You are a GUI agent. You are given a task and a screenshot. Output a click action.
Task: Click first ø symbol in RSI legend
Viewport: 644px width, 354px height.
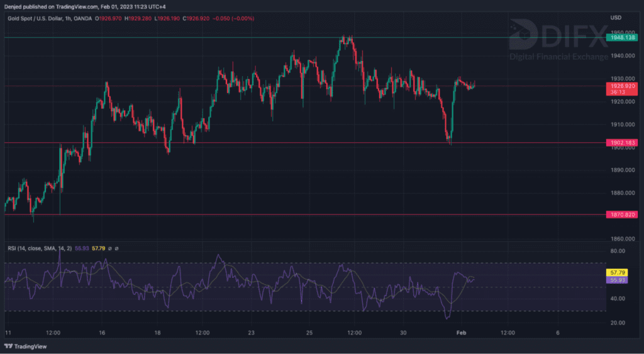109,248
